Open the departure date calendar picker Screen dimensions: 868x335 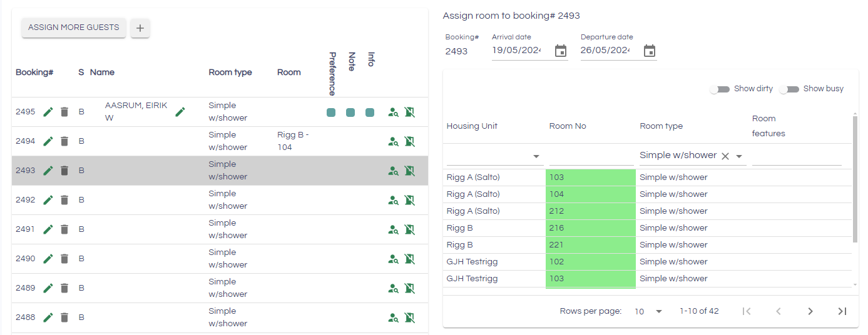pos(650,51)
